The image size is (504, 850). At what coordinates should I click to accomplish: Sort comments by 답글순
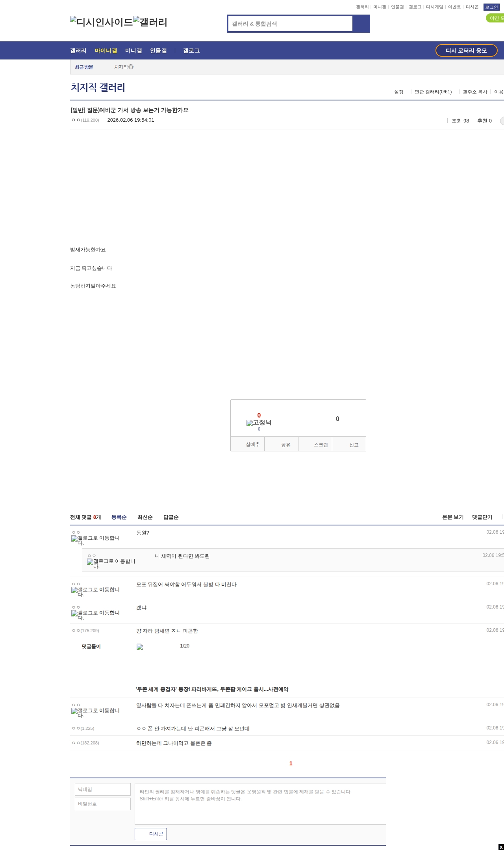click(x=171, y=517)
